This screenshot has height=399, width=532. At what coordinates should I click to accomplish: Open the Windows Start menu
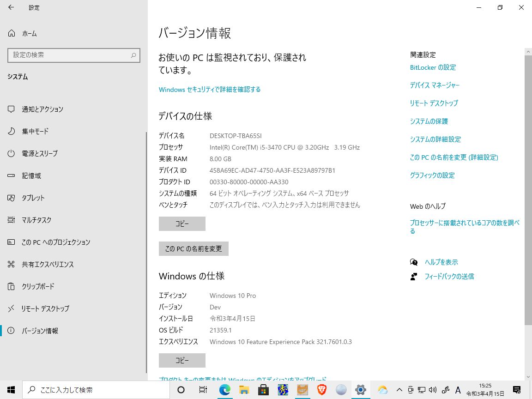pos(11,390)
